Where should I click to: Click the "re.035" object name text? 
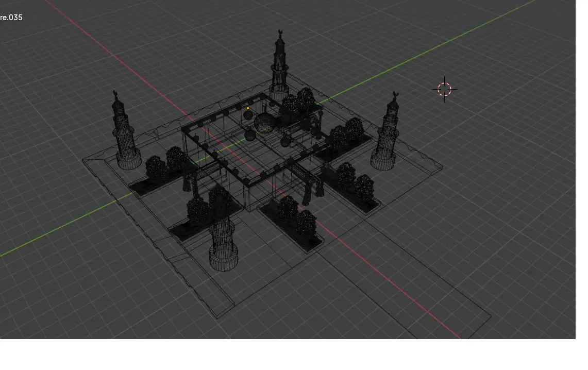point(11,17)
